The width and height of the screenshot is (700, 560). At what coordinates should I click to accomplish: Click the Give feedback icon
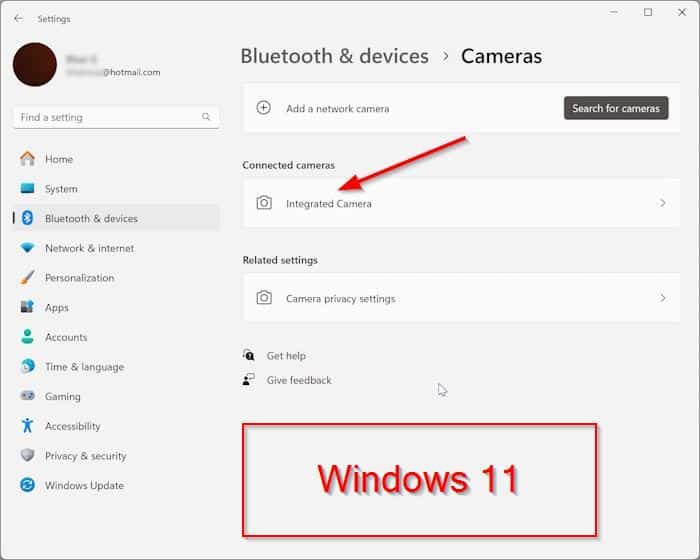[249, 380]
